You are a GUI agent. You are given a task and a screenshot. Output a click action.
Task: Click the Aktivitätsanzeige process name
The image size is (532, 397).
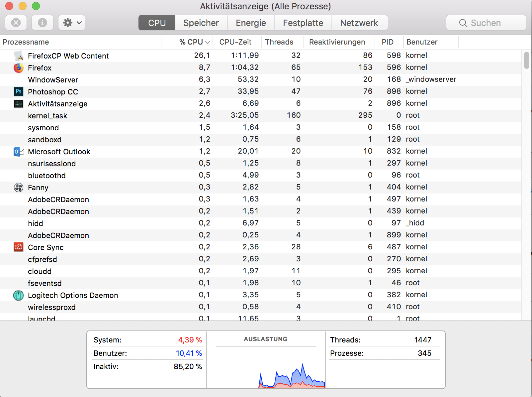(58, 104)
